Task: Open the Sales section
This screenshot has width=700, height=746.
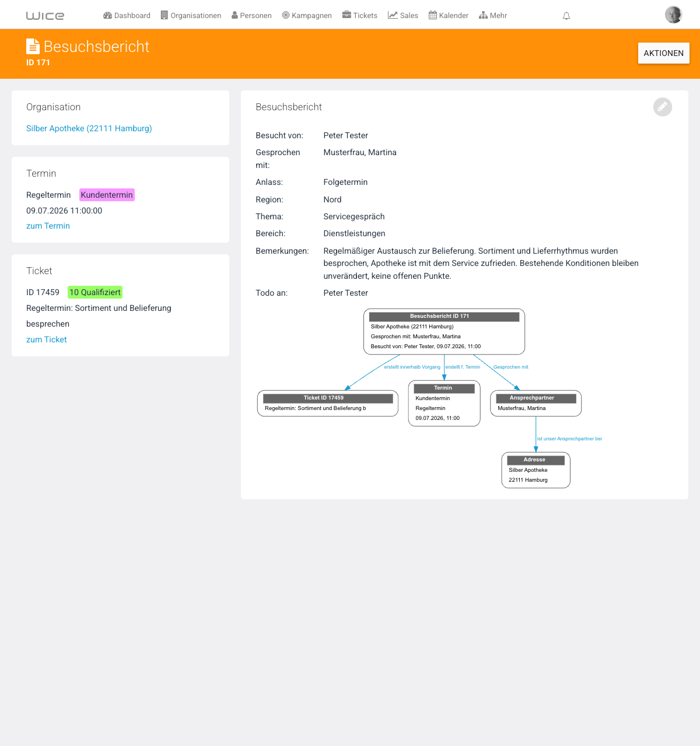Action: click(403, 16)
